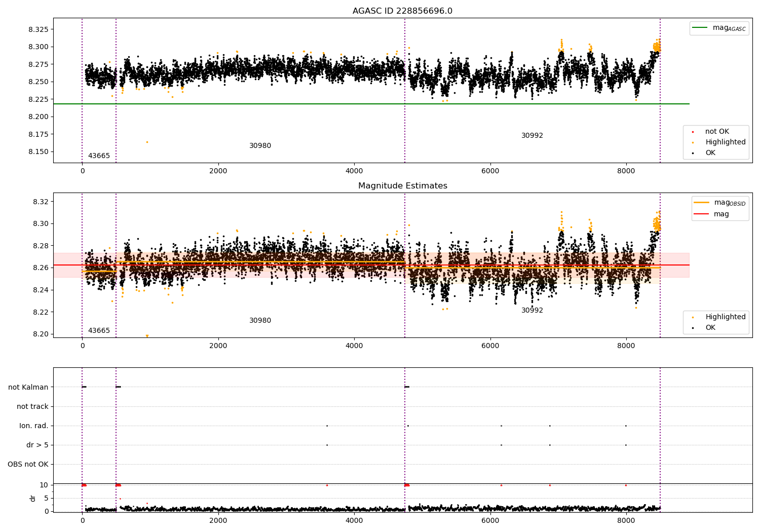Click "OK" legend entry in Magnitude Estimates plot
Screen dimensions: 760x532
coord(710,328)
